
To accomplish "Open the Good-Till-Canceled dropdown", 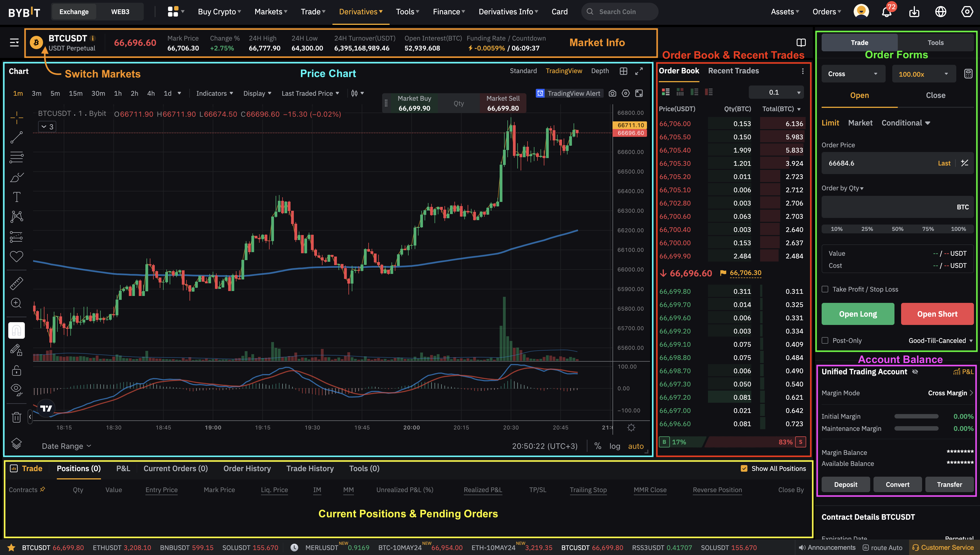I will point(940,340).
